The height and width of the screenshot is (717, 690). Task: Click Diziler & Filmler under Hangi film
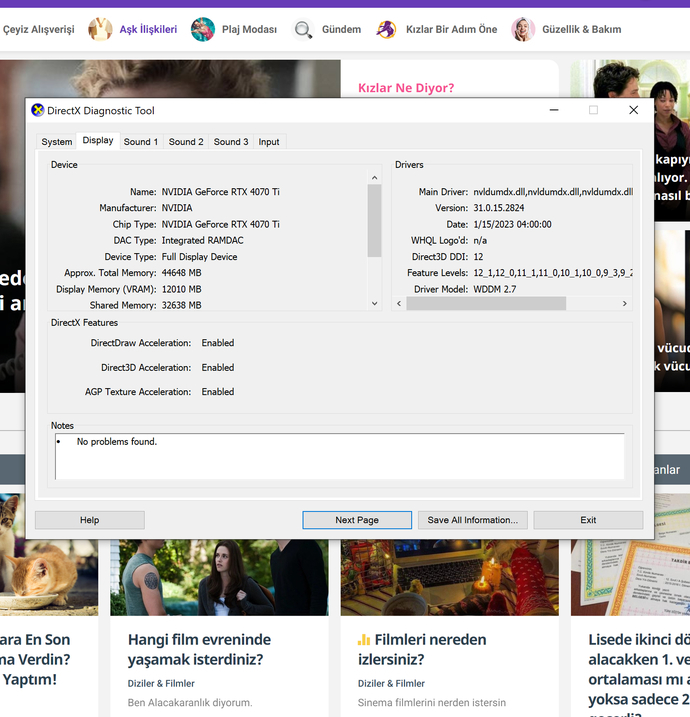click(161, 683)
